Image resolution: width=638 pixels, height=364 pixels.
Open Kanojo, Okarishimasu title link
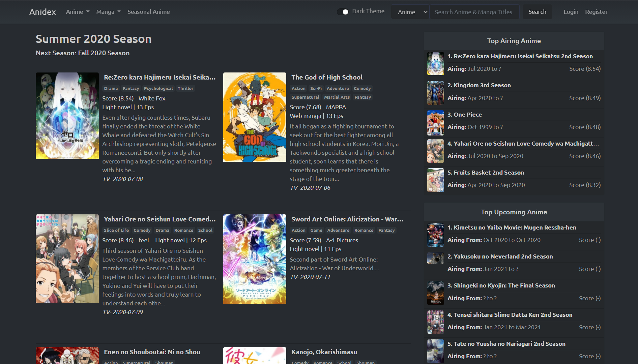[x=324, y=352]
